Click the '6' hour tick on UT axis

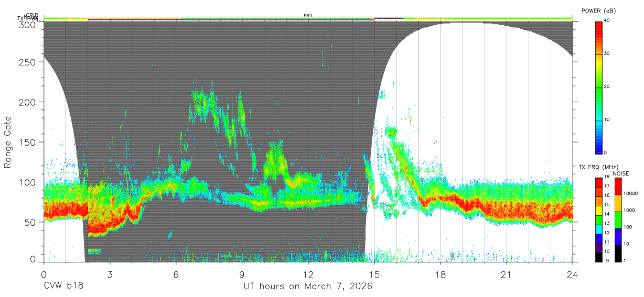[x=176, y=274]
